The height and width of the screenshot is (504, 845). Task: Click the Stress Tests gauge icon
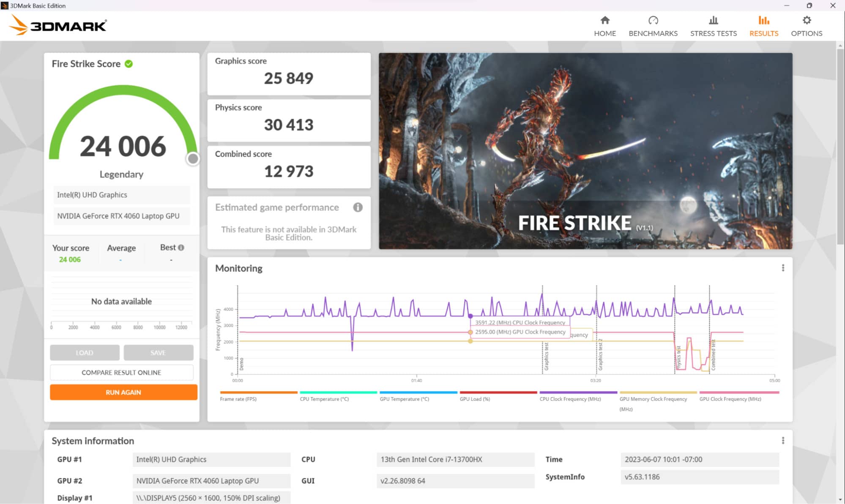713,20
